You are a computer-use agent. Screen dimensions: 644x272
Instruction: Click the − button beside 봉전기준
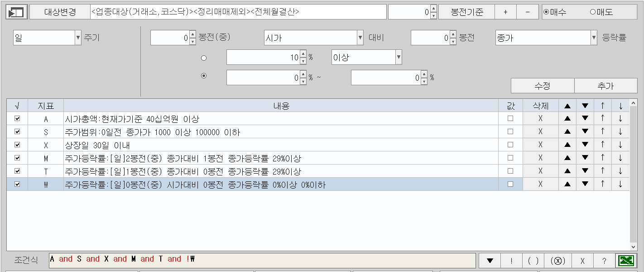click(x=528, y=12)
